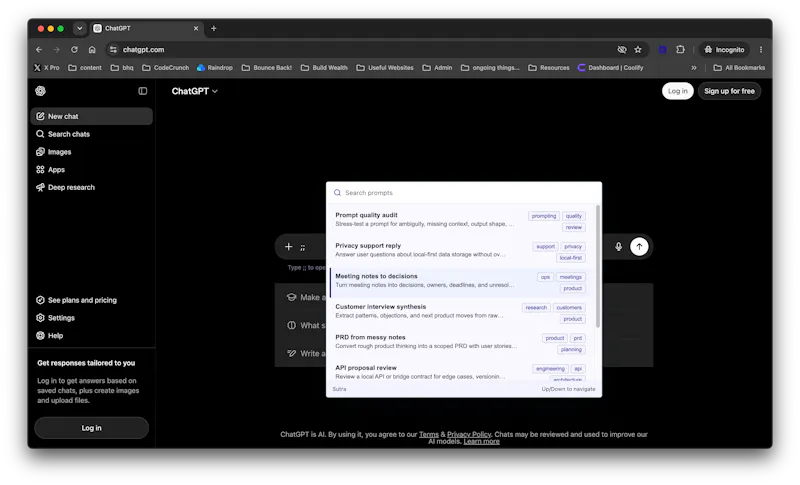Open the Chrome three-dot menu
Image resolution: width=800 pixels, height=485 pixels.
point(761,49)
